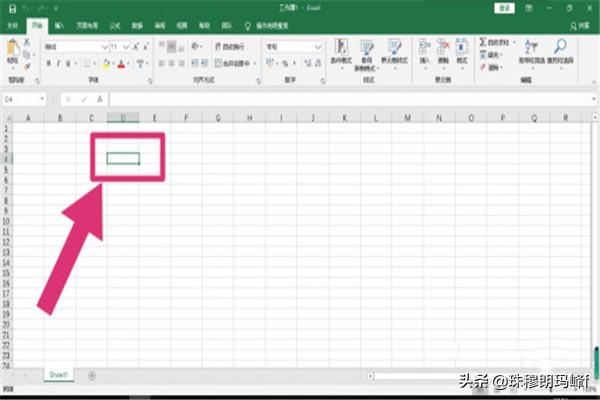
Task: Expand the font name dropdown
Action: (x=103, y=47)
